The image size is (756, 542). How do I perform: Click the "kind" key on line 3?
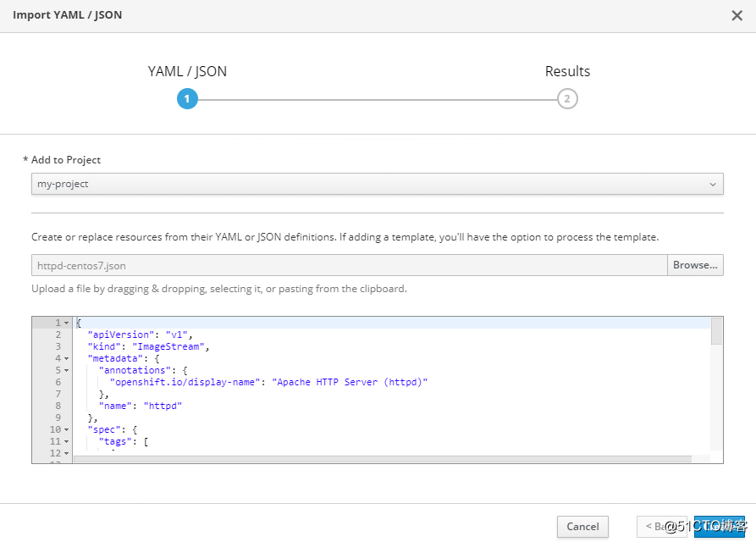104,346
